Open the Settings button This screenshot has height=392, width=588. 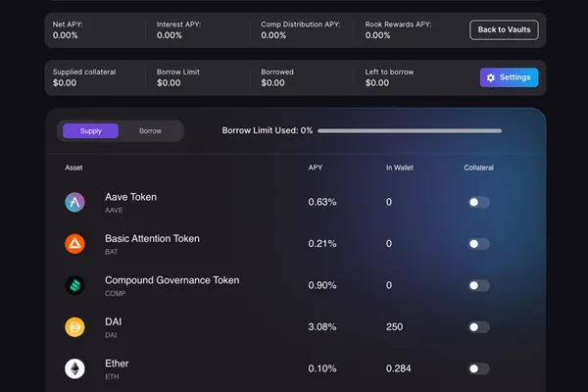click(x=509, y=77)
